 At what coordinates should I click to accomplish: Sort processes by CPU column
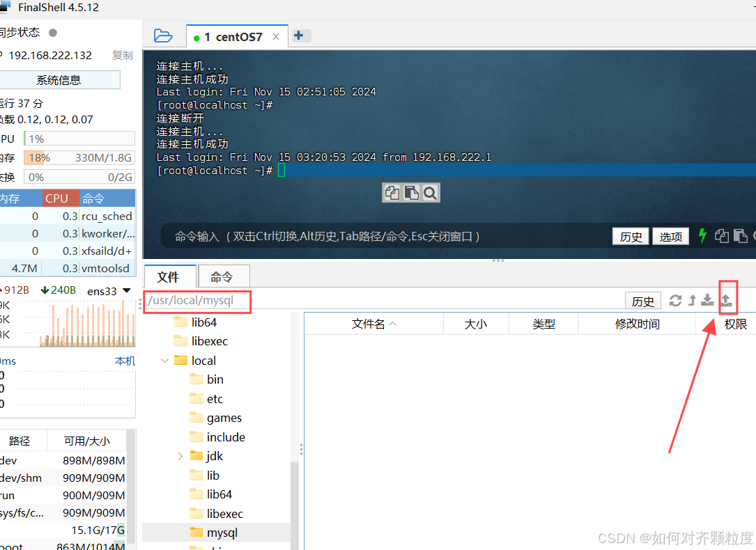[x=59, y=198]
